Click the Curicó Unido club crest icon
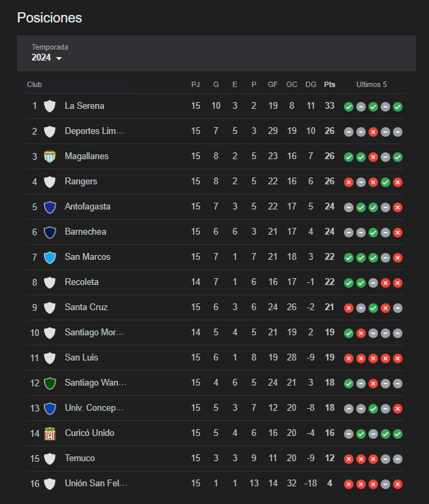429x504 pixels. coord(50,434)
